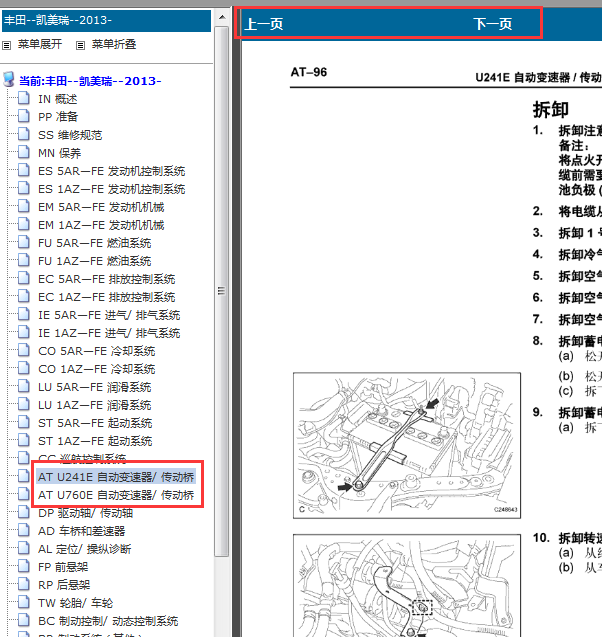Click the computer icon at tree root
Viewport: 602px width, 637px height.
(x=9, y=80)
